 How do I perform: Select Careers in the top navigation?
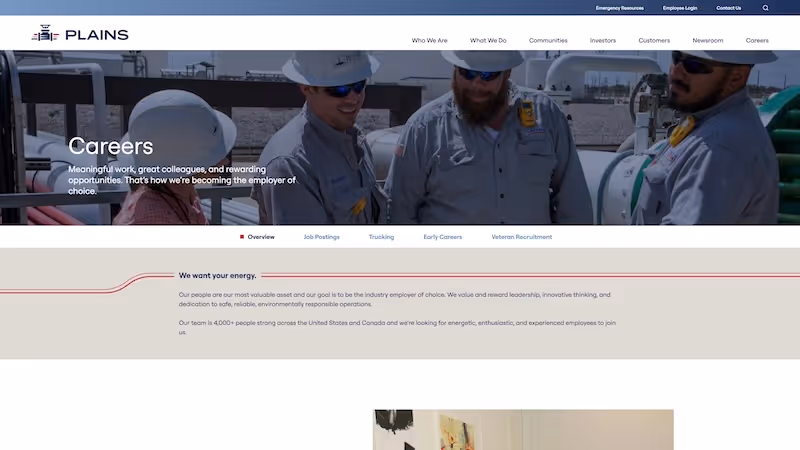click(x=757, y=40)
